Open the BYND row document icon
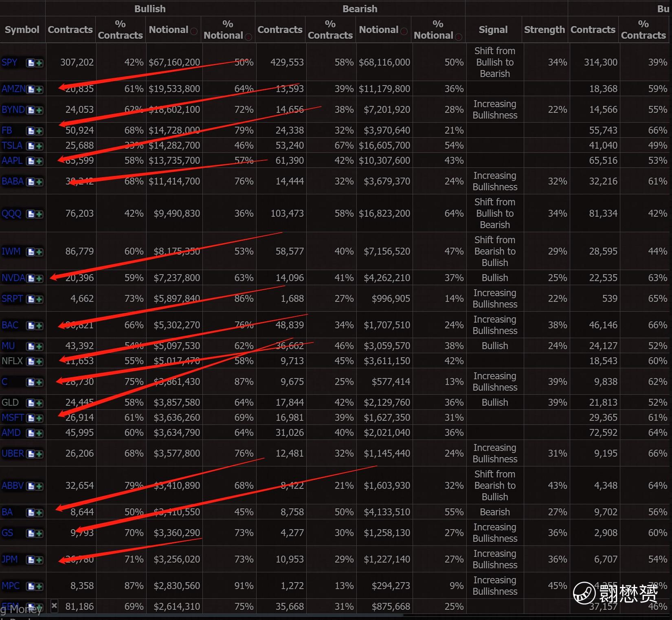Screen dimensions: 672x620 point(31,110)
